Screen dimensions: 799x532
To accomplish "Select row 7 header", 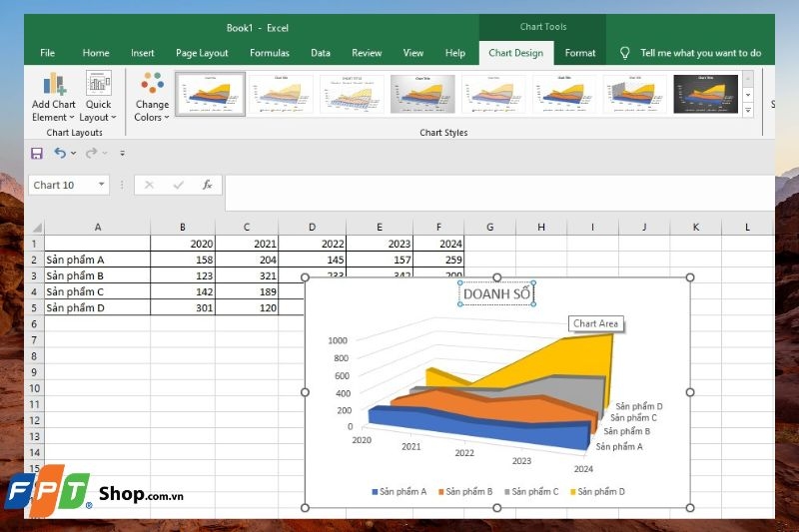I will [34, 340].
